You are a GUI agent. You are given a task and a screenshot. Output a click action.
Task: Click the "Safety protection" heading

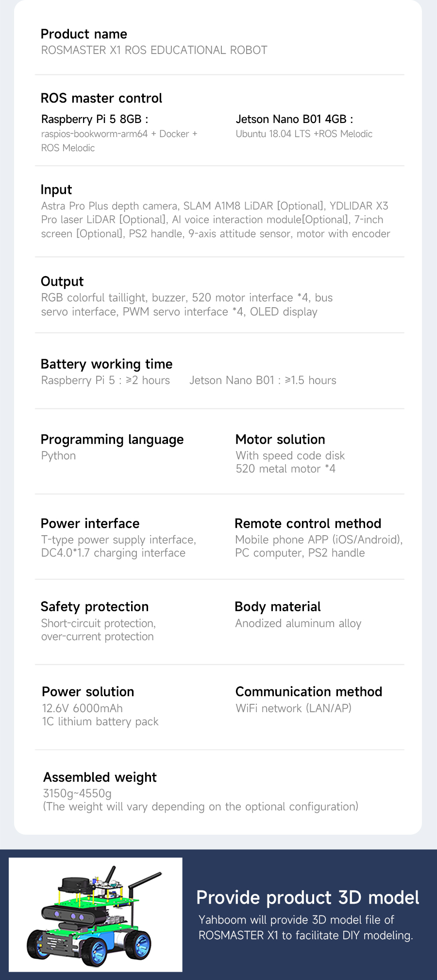point(95,607)
